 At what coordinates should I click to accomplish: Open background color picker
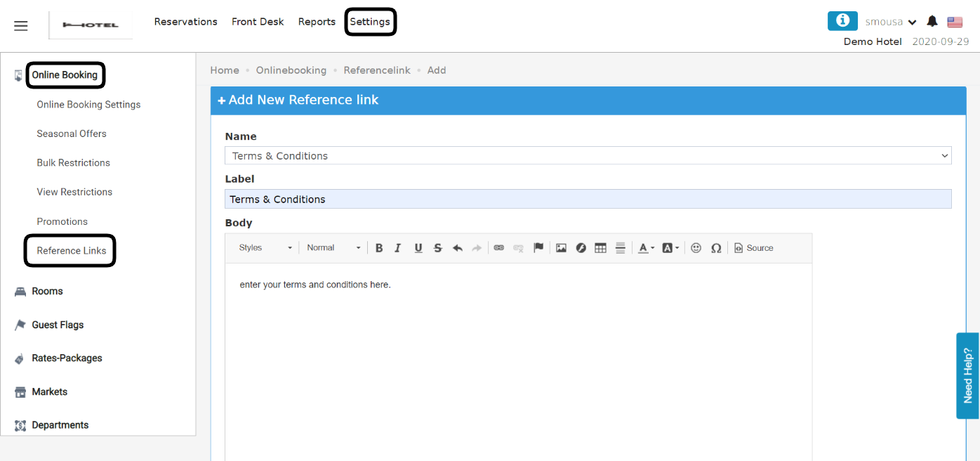point(670,248)
